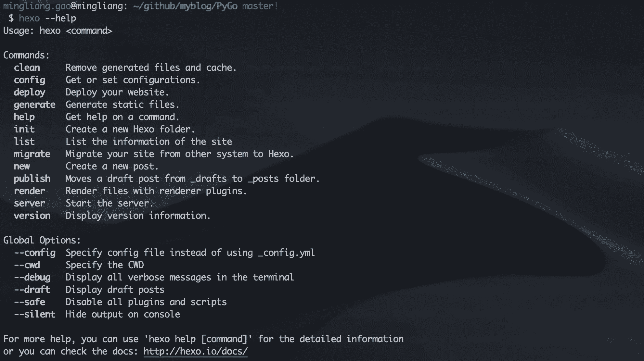Click the 'deploy' command name
Image resolution: width=644 pixels, height=361 pixels.
point(29,92)
